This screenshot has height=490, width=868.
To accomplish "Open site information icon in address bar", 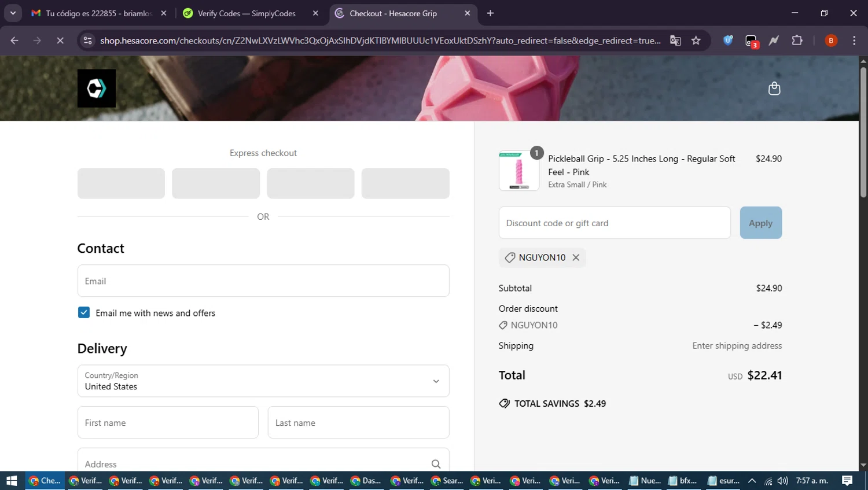I will 87,40.
